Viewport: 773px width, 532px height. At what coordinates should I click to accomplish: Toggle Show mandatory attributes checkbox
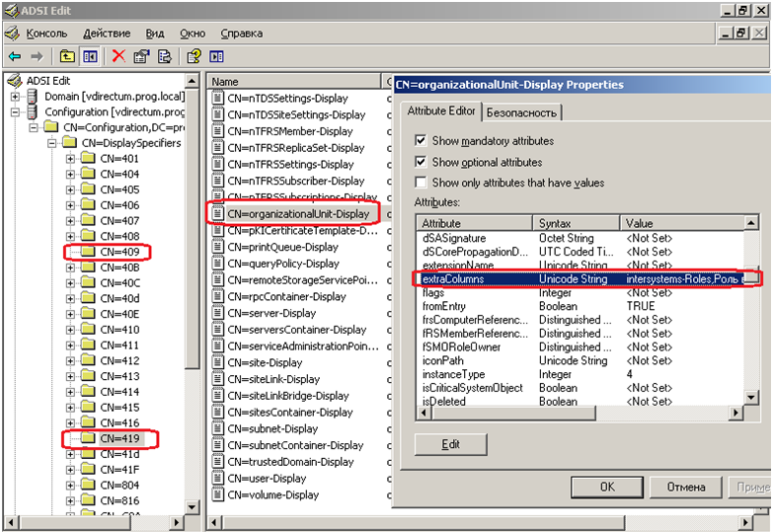pos(421,140)
